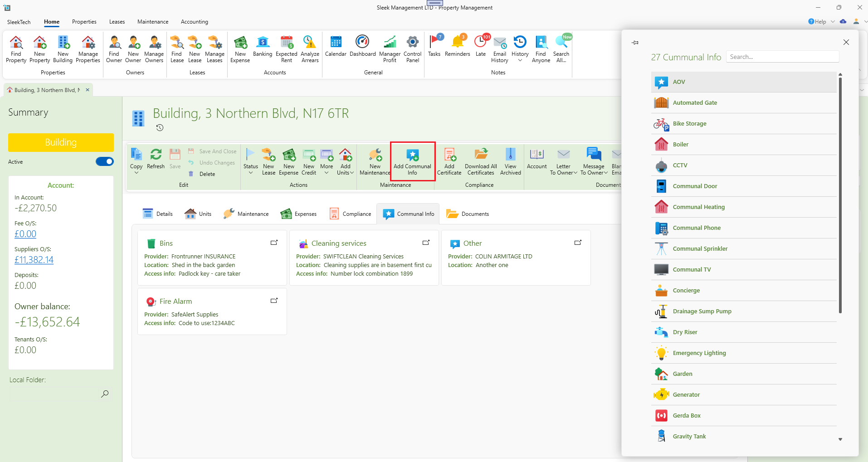This screenshot has width=868, height=462.
Task: View Archived certificates
Action: (511, 161)
